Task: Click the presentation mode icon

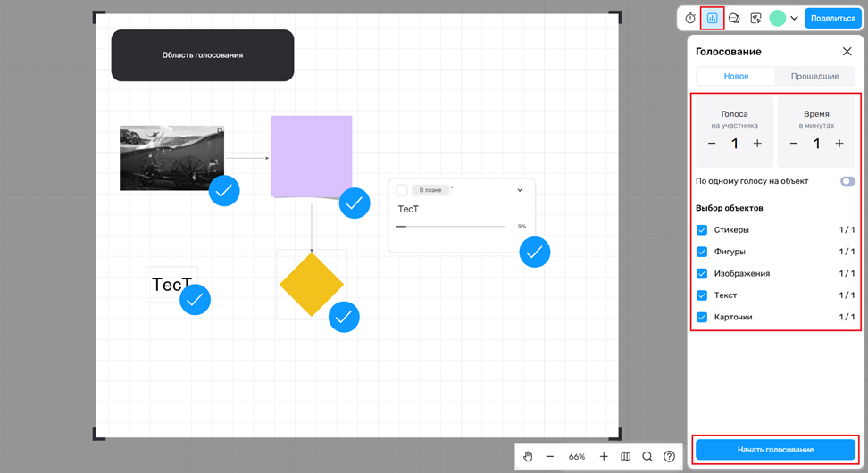Action: (x=756, y=18)
